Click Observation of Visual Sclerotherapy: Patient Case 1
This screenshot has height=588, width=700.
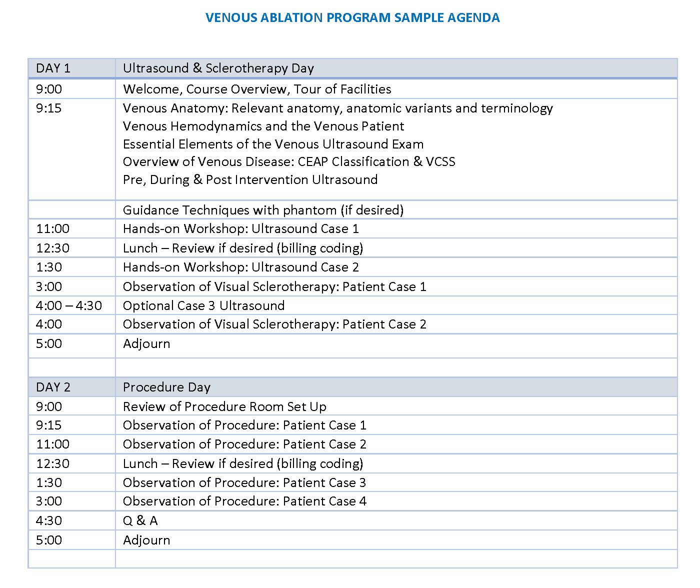click(274, 286)
